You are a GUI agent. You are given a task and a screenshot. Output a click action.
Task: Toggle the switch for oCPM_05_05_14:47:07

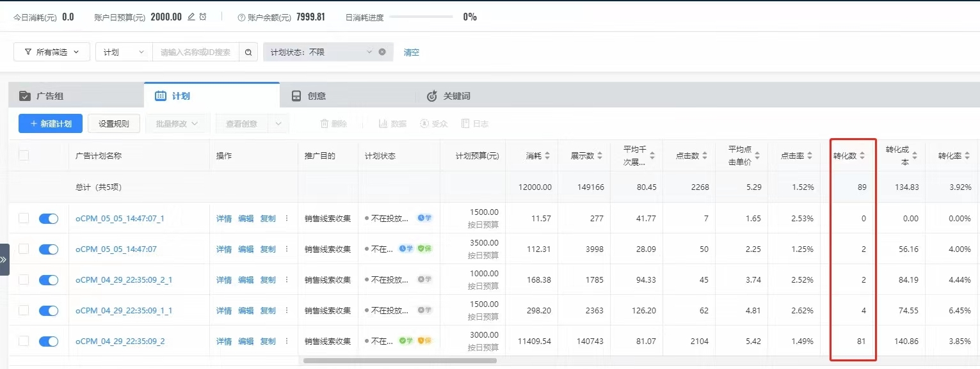49,249
